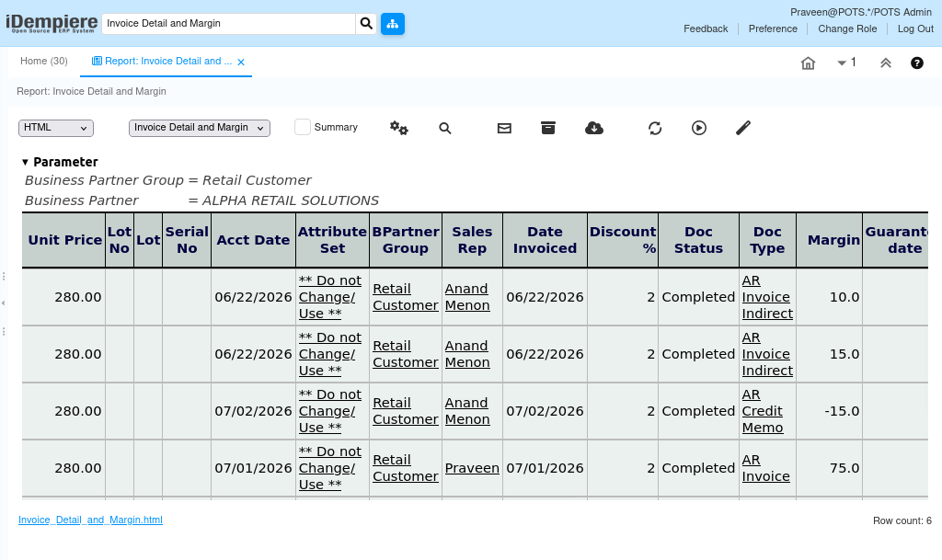Open help via question mark icon

(917, 63)
